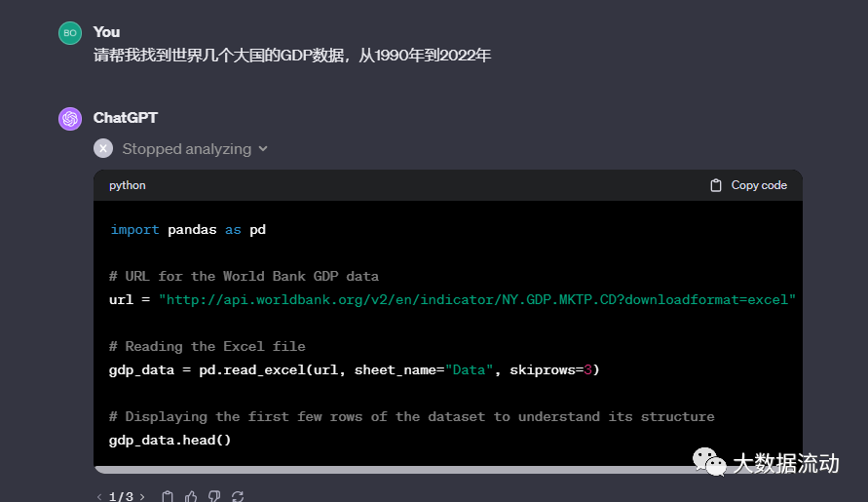The height and width of the screenshot is (502, 868).
Task: Copy the response with clipboard icon below
Action: 168,496
